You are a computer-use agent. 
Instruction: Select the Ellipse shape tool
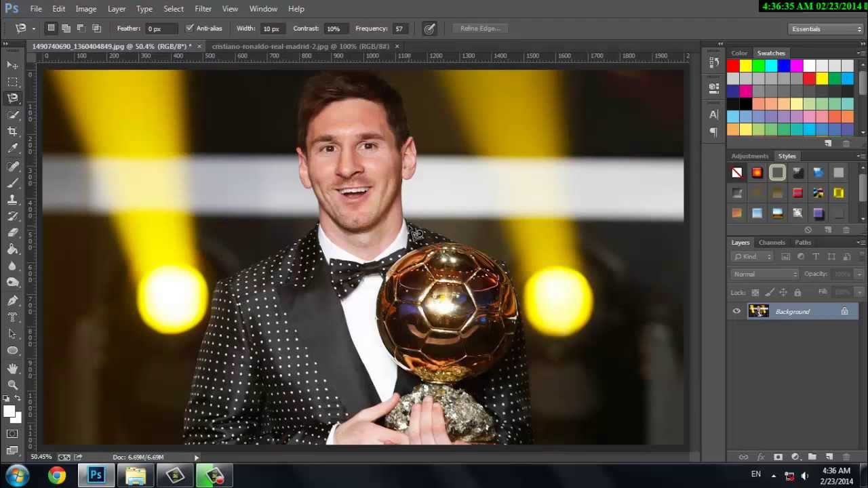[x=13, y=350]
